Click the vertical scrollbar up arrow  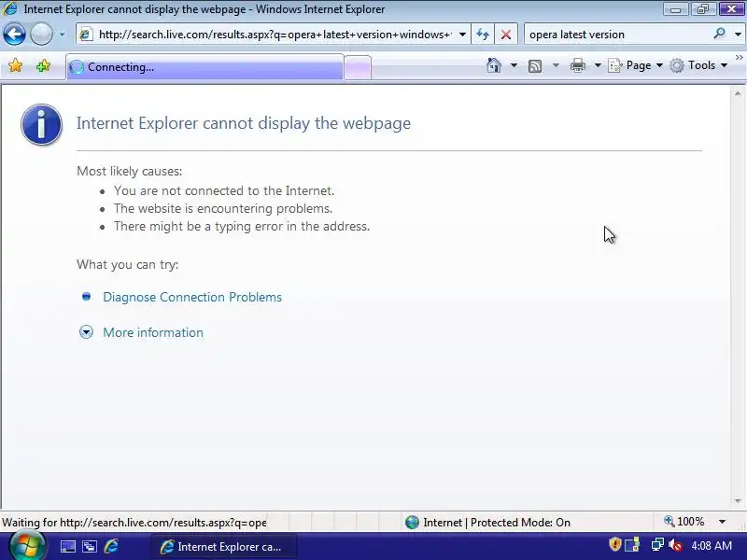click(738, 94)
